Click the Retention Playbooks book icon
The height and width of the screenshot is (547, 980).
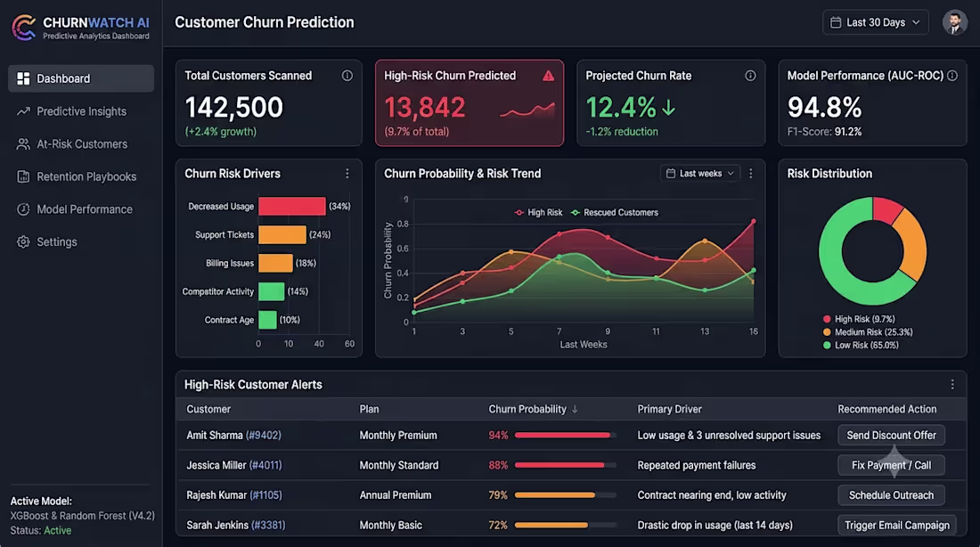tap(23, 176)
